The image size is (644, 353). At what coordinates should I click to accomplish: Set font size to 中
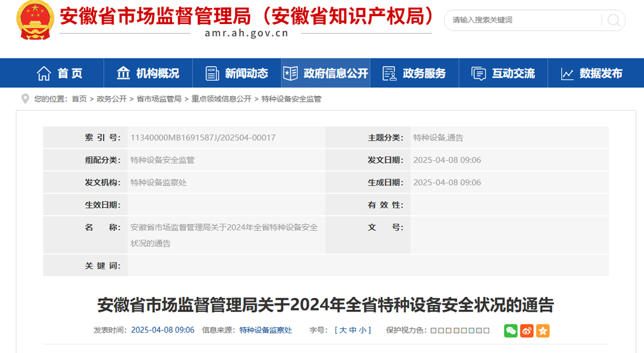point(353,330)
